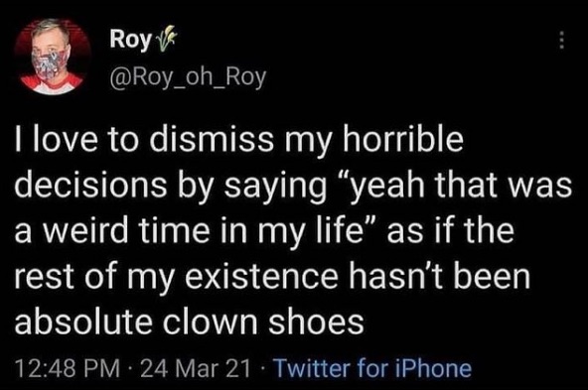The height and width of the screenshot is (390, 588).
Task: Click the word 'weird' in the tweet
Action: point(89,230)
